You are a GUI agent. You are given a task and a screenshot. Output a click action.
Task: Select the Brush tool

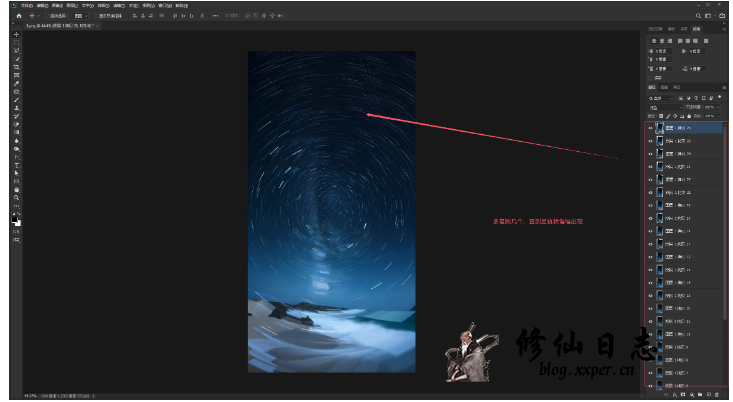16,100
